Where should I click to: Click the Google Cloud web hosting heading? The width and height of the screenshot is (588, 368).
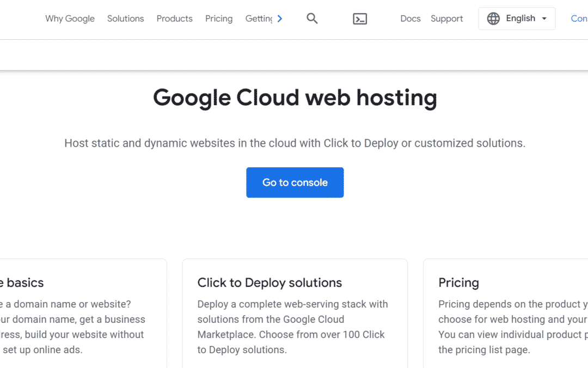pos(295,98)
